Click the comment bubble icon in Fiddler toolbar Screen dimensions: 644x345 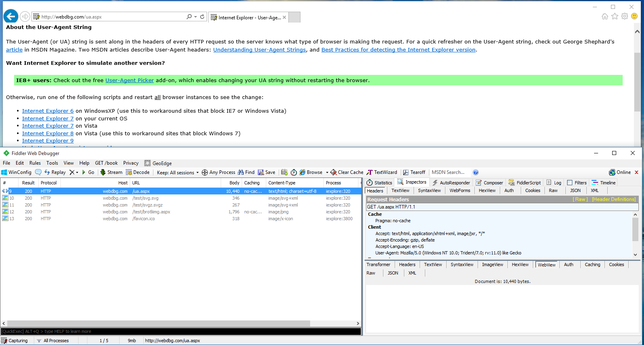pyautogui.click(x=38, y=172)
